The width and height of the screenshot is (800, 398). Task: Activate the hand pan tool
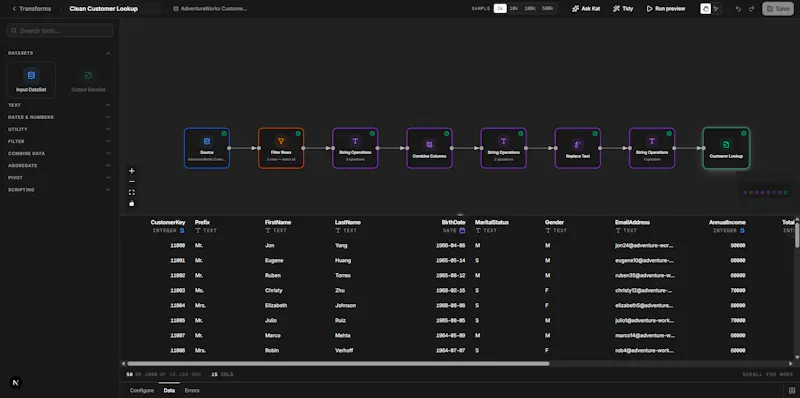coord(706,9)
